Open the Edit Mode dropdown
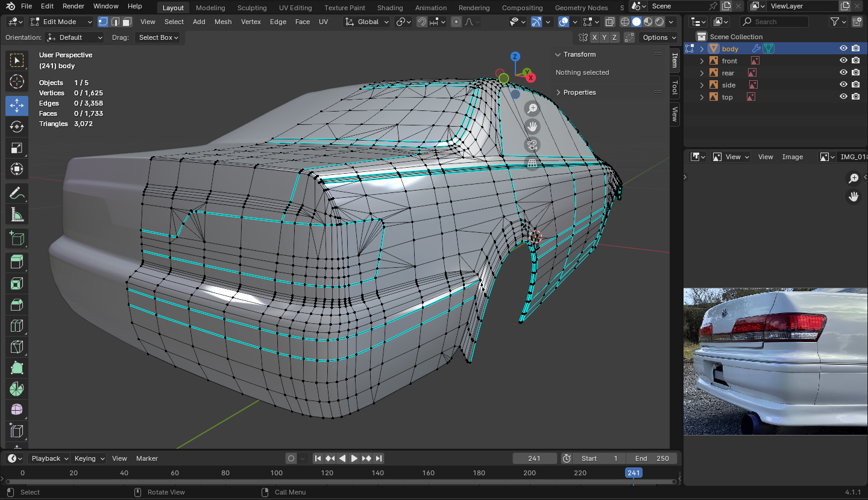 tap(61, 22)
